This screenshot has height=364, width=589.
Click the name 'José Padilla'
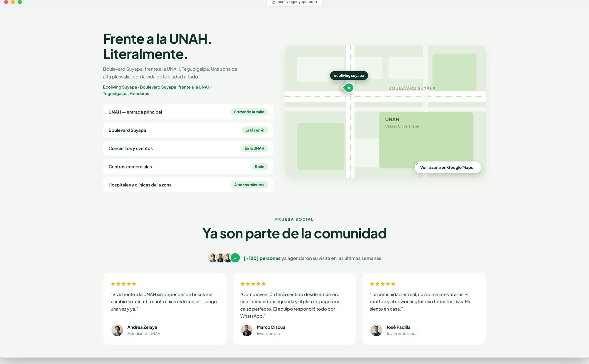(398, 327)
